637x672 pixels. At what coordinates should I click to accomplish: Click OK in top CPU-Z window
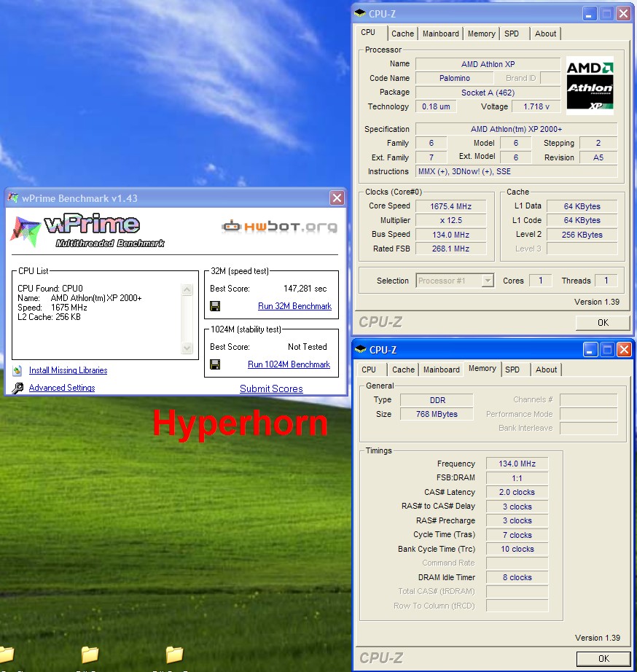[603, 323]
